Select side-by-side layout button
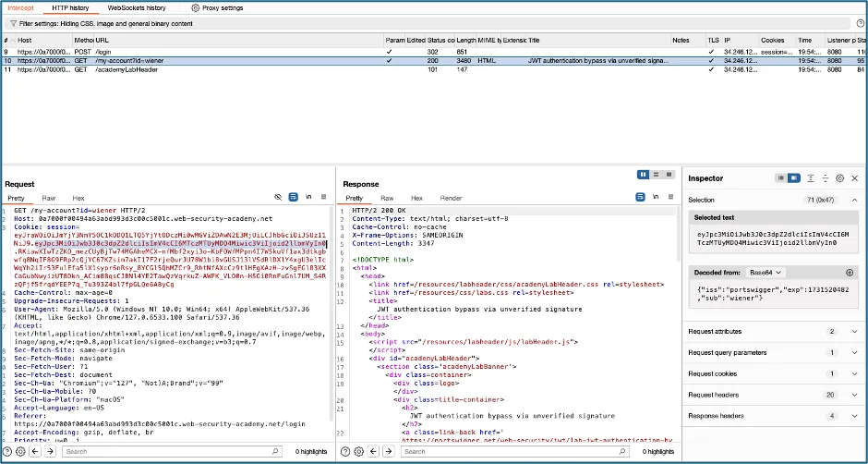The width and height of the screenshot is (868, 464). tap(643, 175)
